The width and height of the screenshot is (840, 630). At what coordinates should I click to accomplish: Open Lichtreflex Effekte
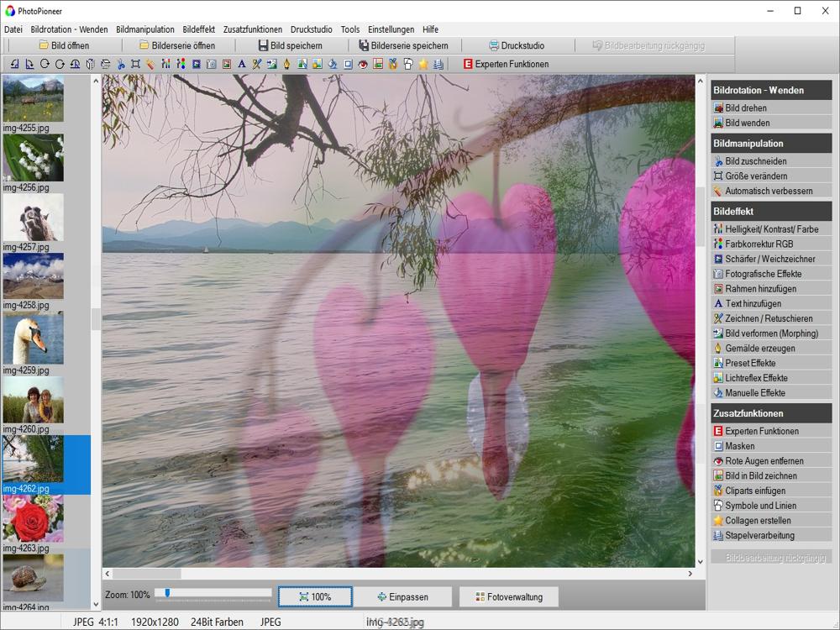pyautogui.click(x=756, y=378)
